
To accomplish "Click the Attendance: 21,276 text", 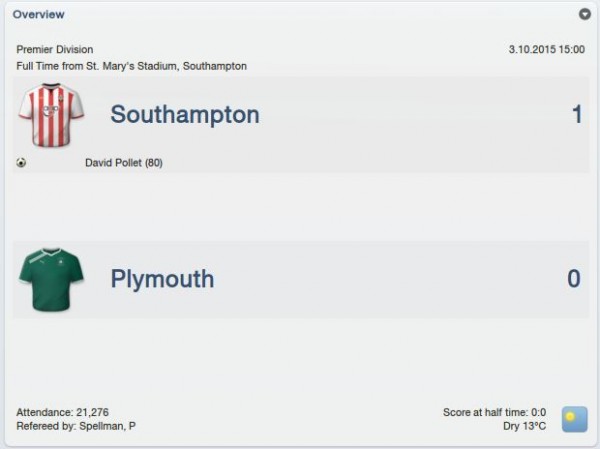I will (62, 412).
